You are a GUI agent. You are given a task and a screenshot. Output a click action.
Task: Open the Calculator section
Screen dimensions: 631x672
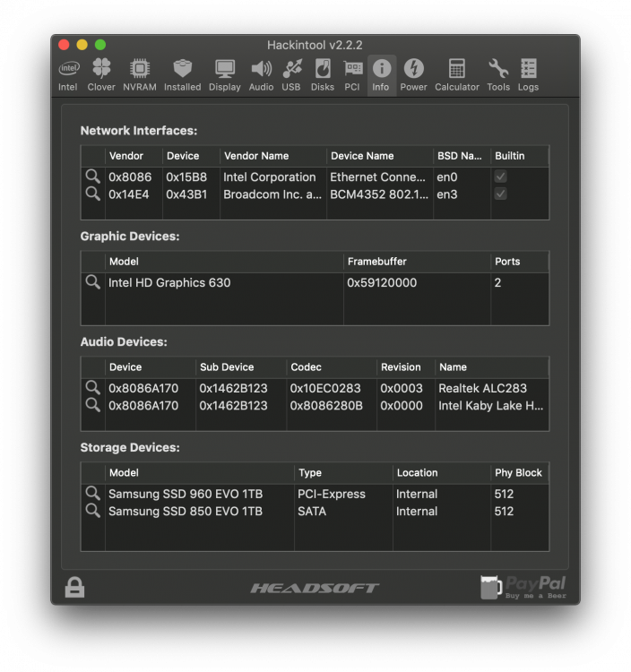pyautogui.click(x=457, y=75)
